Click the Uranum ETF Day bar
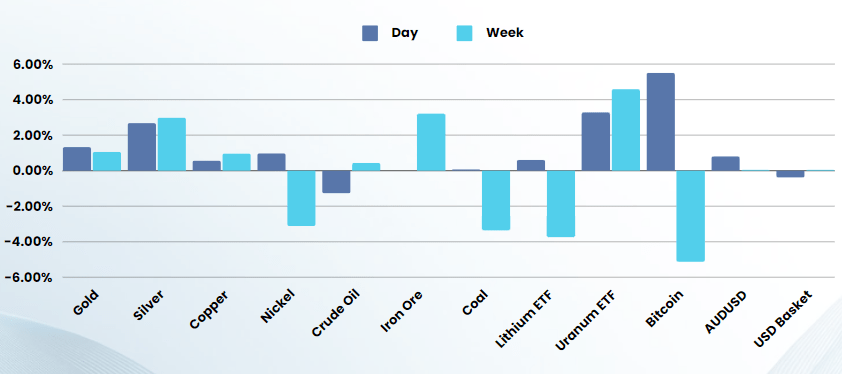Screen dimensions: 842x374 pyautogui.click(x=596, y=142)
